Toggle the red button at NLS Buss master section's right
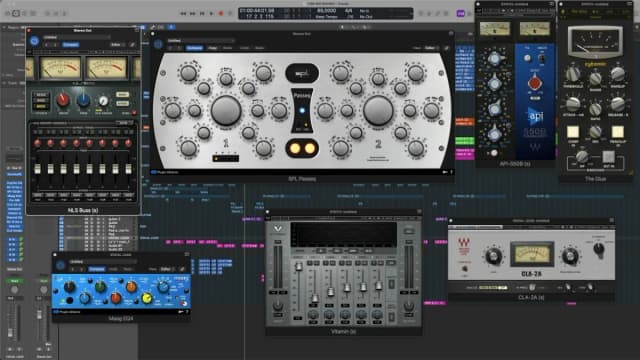The image size is (640, 360). coord(134,113)
